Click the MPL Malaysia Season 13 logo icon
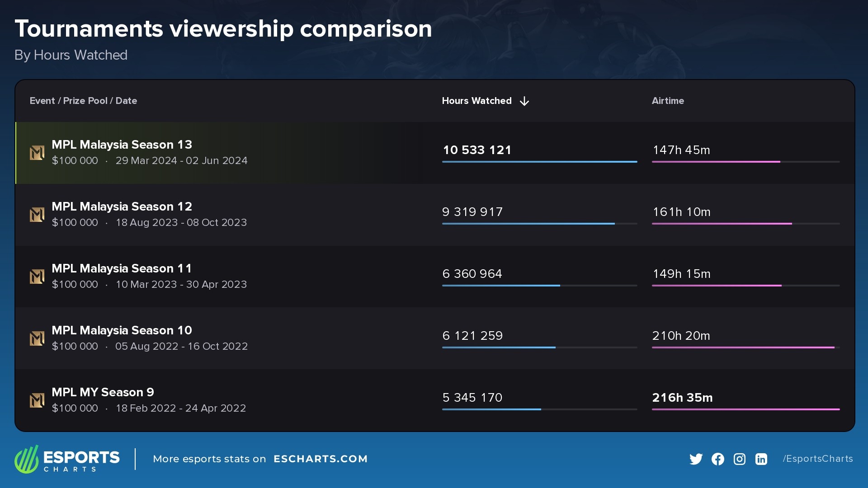Viewport: 868px width, 488px height. (37, 153)
